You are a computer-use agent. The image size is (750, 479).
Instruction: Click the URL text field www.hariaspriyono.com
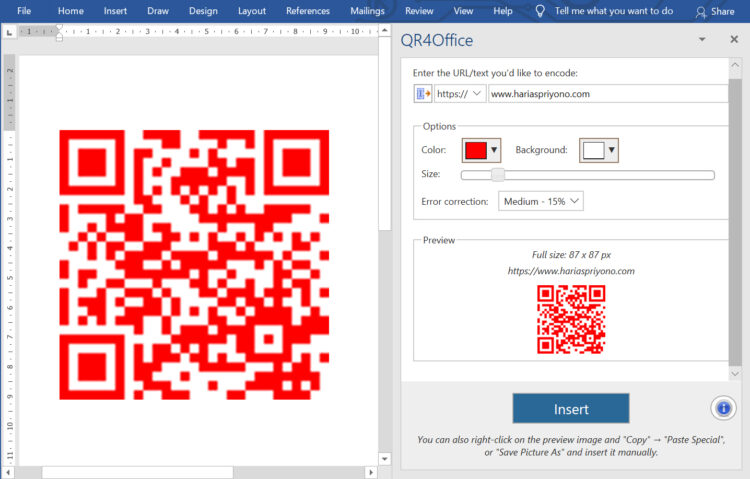[x=608, y=94]
